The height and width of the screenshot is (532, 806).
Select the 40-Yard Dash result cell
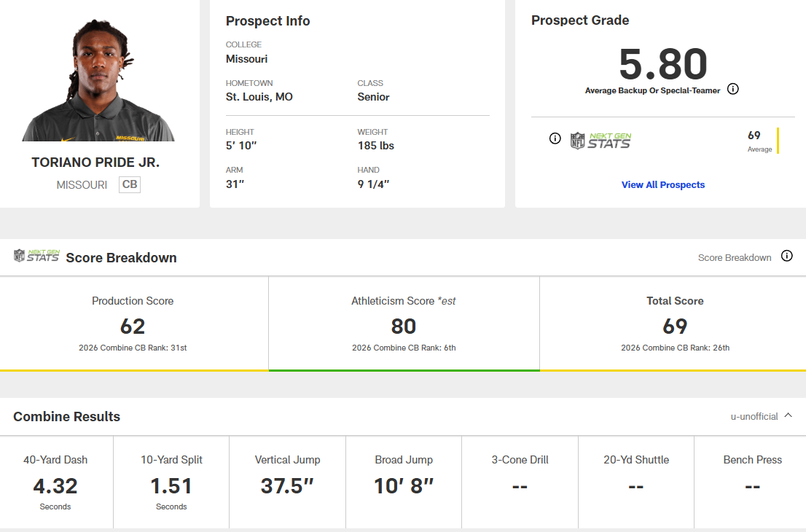tap(56, 483)
